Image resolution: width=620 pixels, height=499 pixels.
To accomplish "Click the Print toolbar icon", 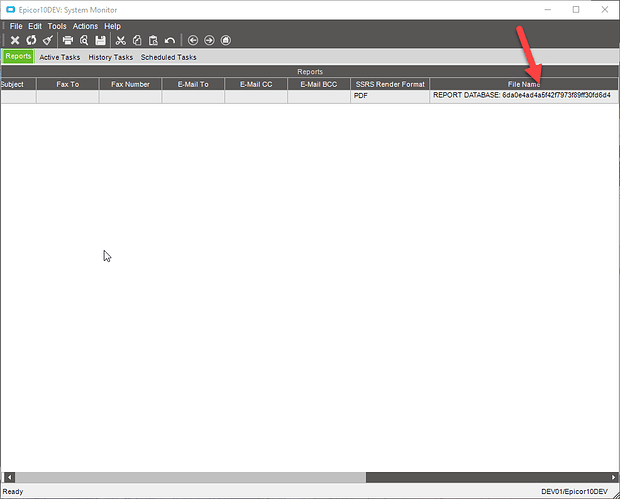I will coord(68,40).
